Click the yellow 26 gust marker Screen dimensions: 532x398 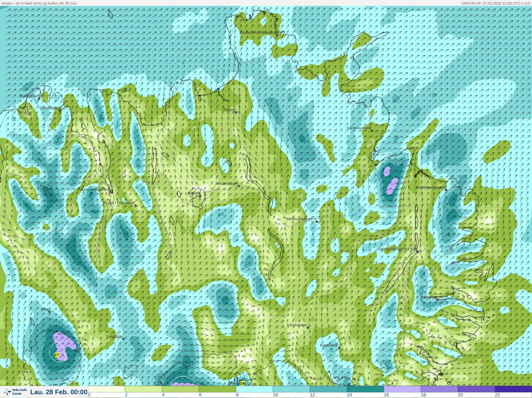pyautogui.click(x=243, y=383)
